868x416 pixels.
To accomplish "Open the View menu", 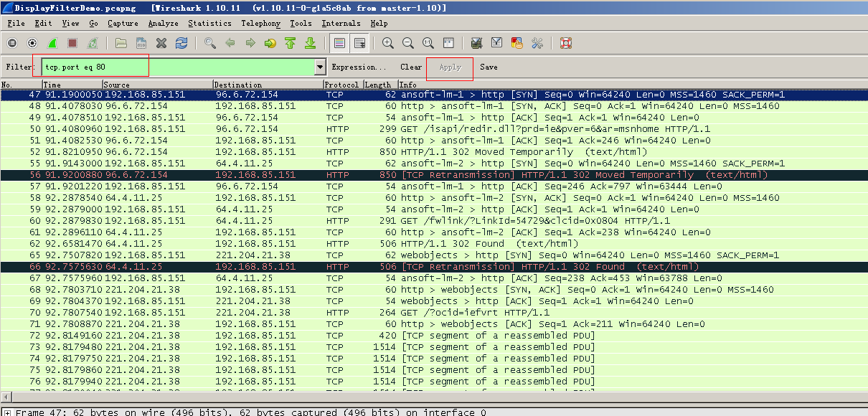I will (x=70, y=23).
